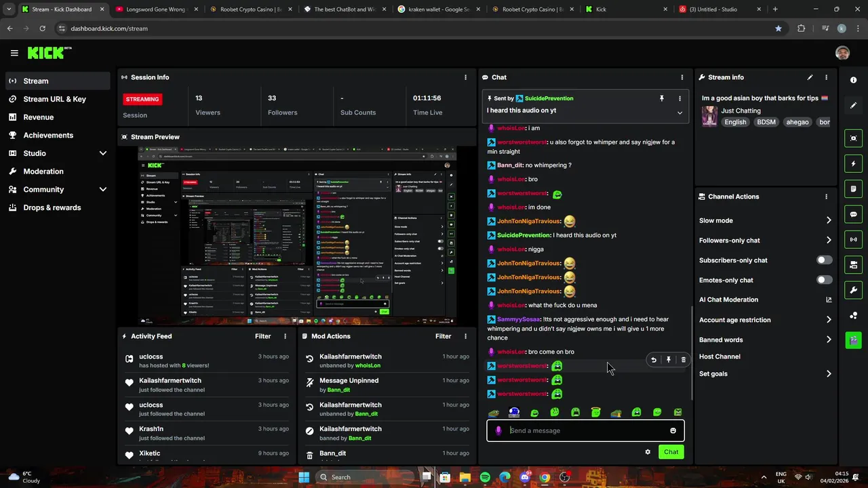Open Kailashfarmertwitch in Activity Feed
The width and height of the screenshot is (868, 488).
coord(170,381)
